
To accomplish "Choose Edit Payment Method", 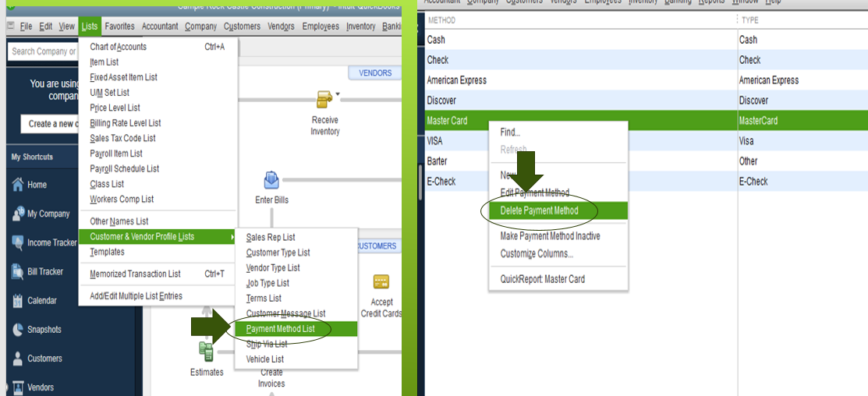I will click(x=558, y=193).
